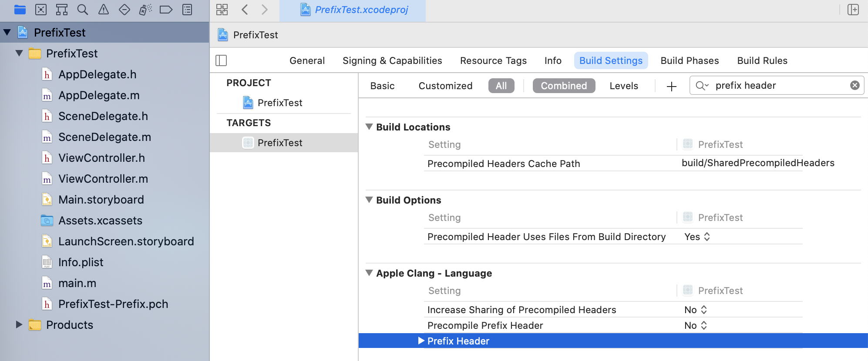Open the search filter options magnifier
Viewport: 868px width, 361px height.
pyautogui.click(x=702, y=86)
